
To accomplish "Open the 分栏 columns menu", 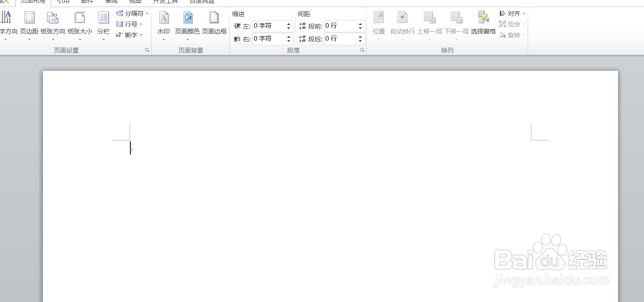I will 103,26.
